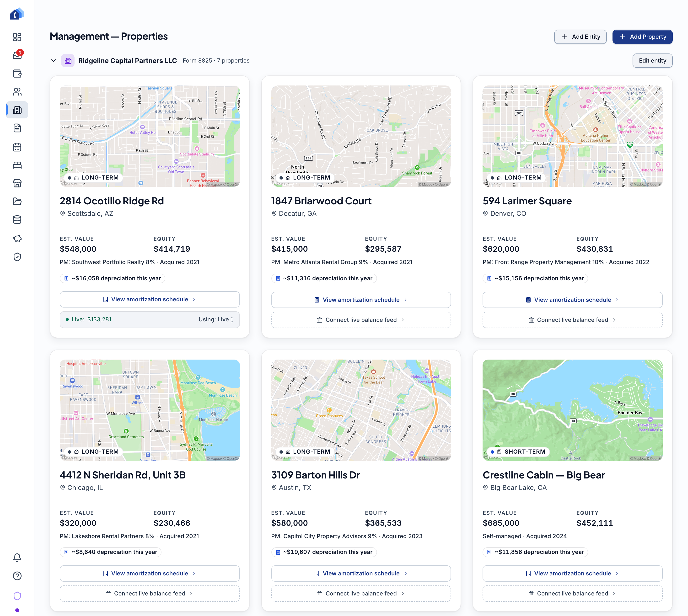Click the SHORT-TERM badge on Crestline Cabin
This screenshot has height=616, width=688.
518,451
